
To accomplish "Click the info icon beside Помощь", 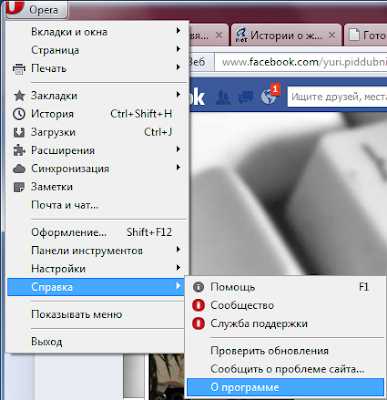I will pos(198,287).
